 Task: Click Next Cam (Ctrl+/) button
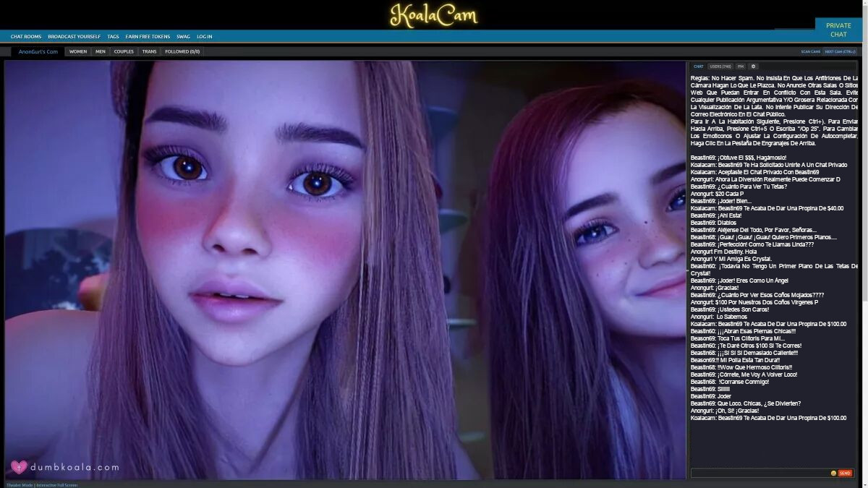click(x=840, y=51)
